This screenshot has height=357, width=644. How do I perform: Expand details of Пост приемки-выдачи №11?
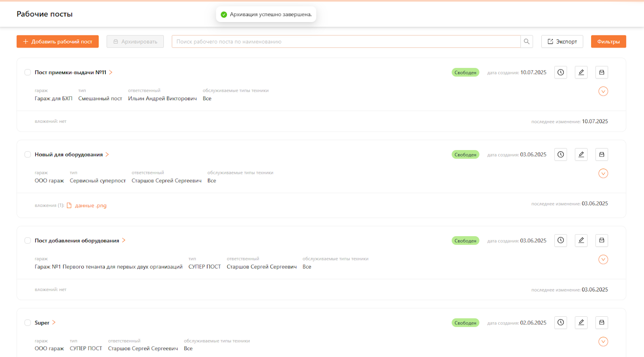pos(603,91)
